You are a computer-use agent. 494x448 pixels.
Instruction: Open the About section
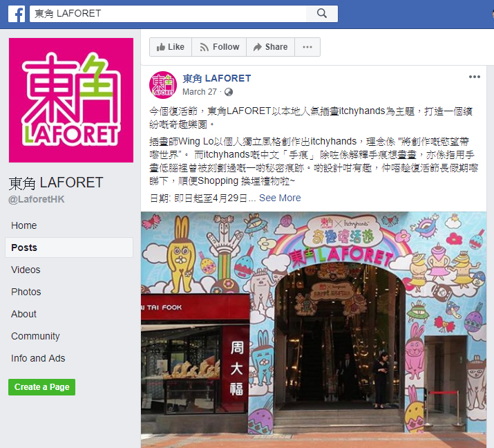coord(24,314)
